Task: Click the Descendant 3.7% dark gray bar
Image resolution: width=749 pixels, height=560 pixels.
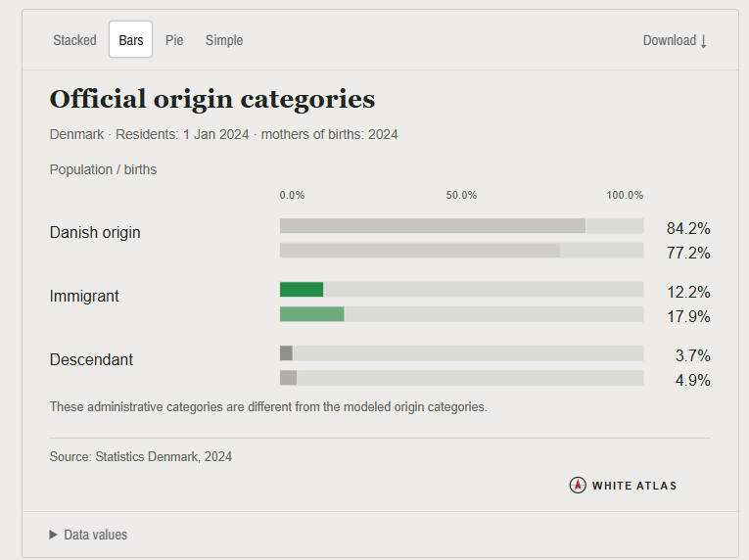Action: 286,353
